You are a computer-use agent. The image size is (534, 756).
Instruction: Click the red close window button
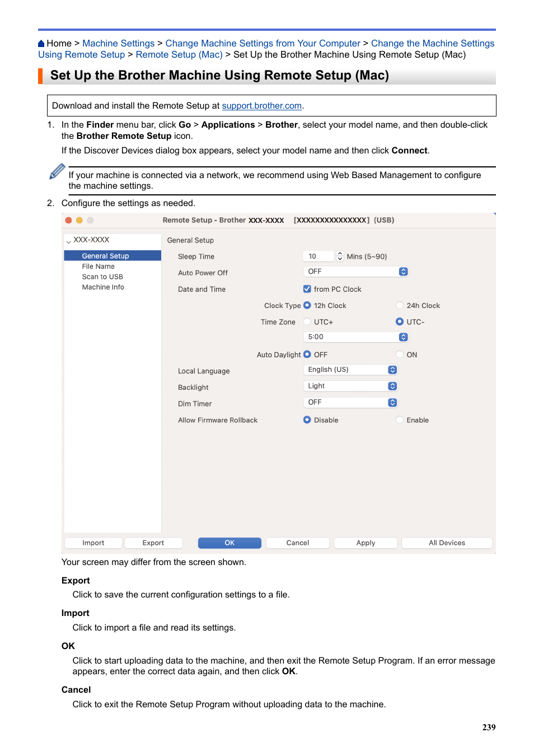(68, 221)
